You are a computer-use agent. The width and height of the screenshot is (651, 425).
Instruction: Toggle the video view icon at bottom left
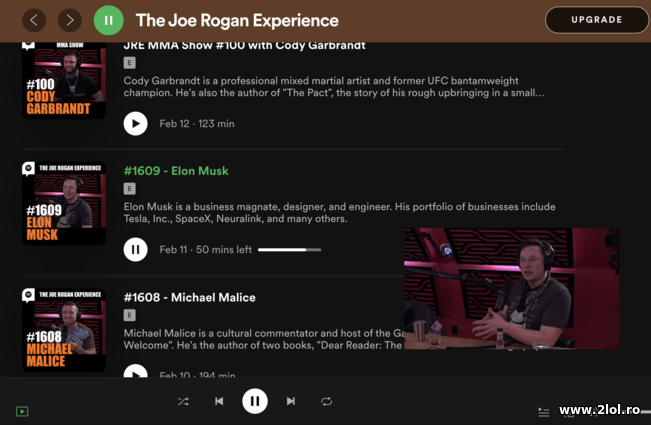[x=22, y=411]
